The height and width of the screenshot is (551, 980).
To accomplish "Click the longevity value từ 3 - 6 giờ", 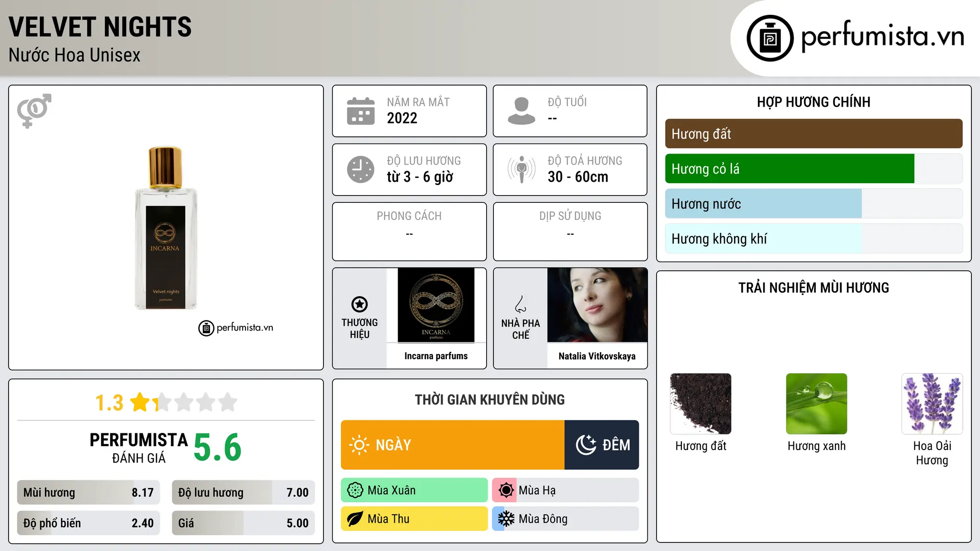I will (x=420, y=177).
